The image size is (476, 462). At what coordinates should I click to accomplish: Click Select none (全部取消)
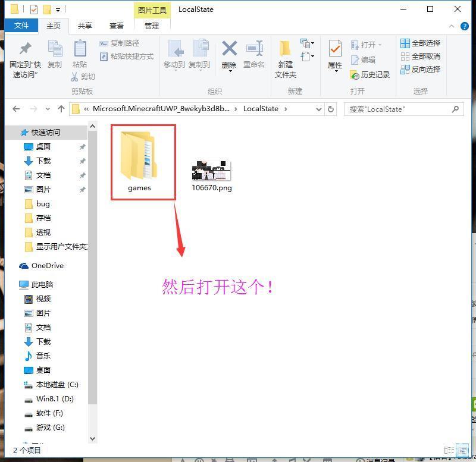point(421,56)
